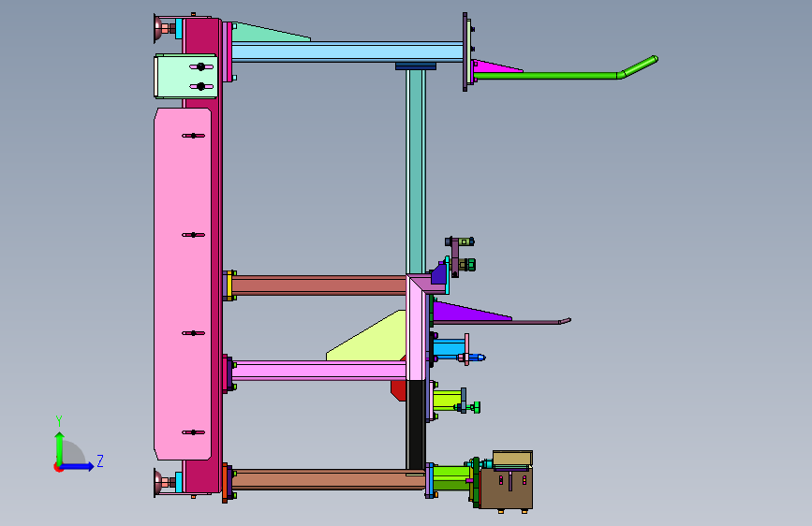This screenshot has height=526, width=812.
Task: Select the red block under the pink beam
Action: (398, 389)
